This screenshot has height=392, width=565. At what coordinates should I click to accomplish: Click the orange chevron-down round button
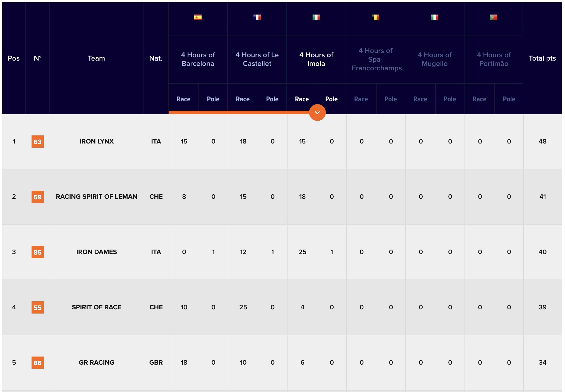point(317,113)
